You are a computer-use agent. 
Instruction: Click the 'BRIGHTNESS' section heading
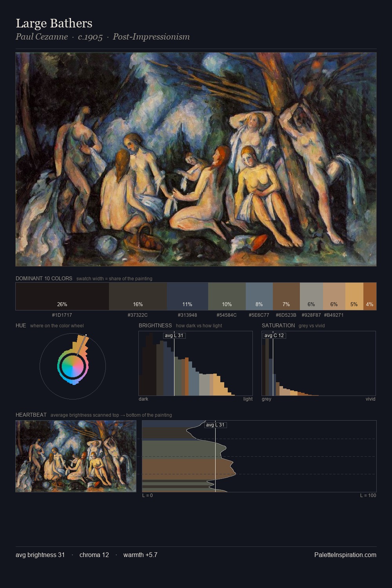click(155, 325)
